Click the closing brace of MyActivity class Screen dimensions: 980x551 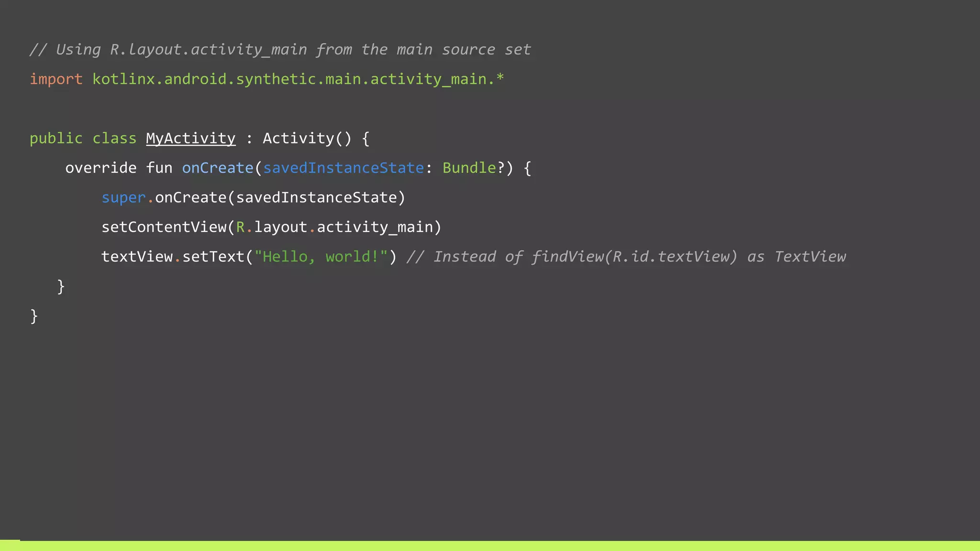point(34,317)
